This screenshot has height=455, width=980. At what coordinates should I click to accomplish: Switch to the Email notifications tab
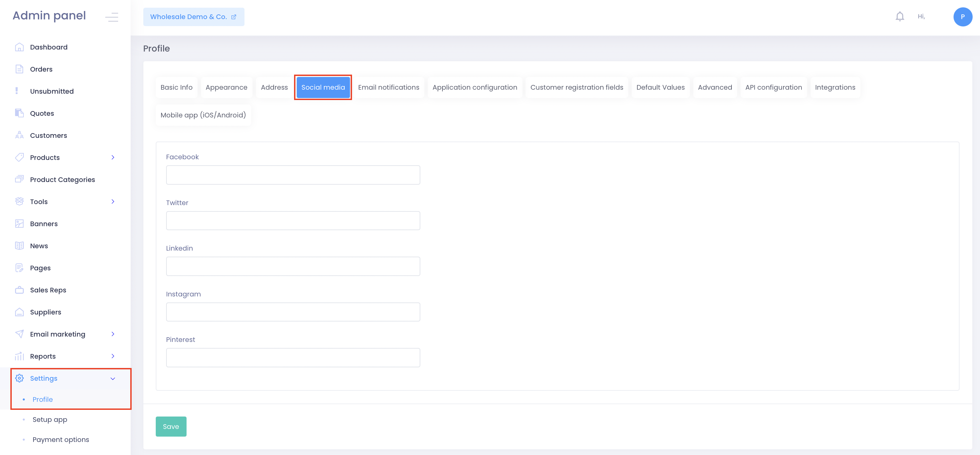[x=389, y=87]
